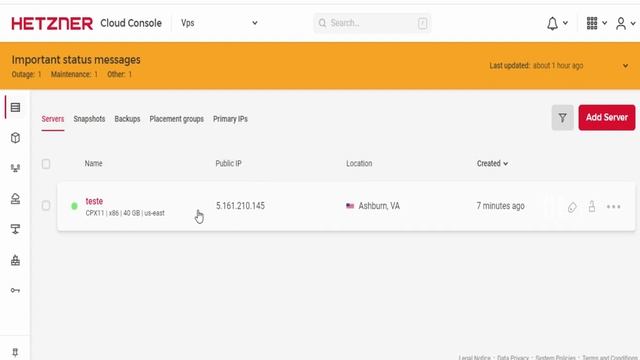
Task: Open the System Policies footer link
Action: click(556, 358)
